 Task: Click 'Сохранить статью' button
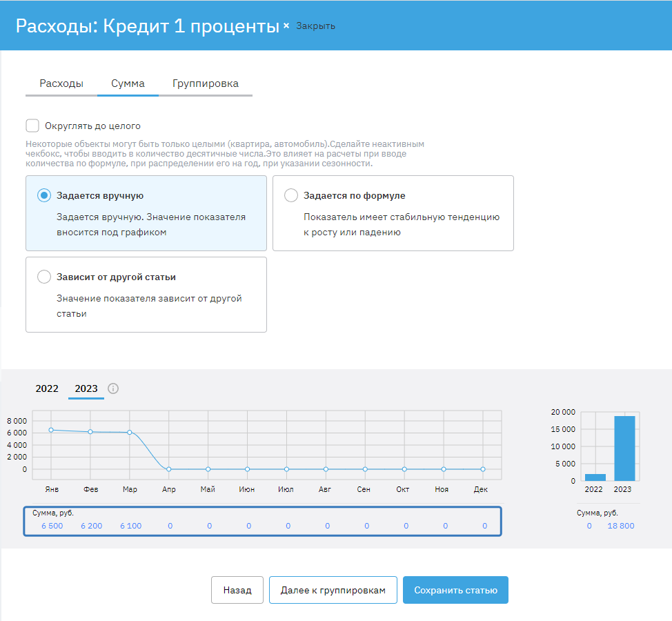point(455,590)
